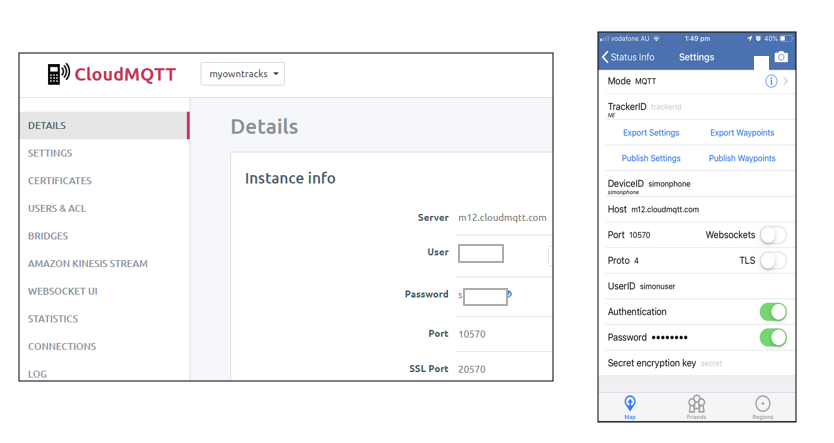Click the Password field box

coord(485,297)
